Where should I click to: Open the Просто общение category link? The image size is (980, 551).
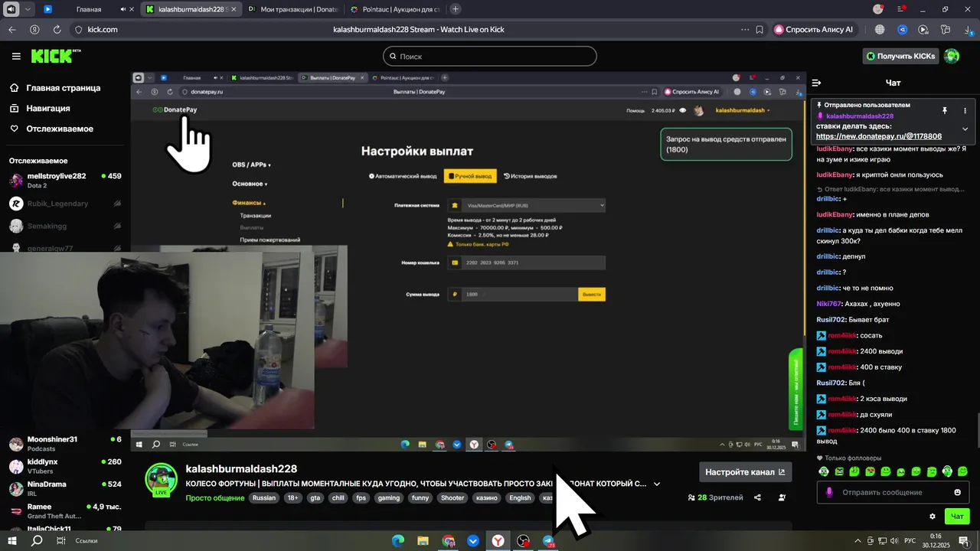214,497
